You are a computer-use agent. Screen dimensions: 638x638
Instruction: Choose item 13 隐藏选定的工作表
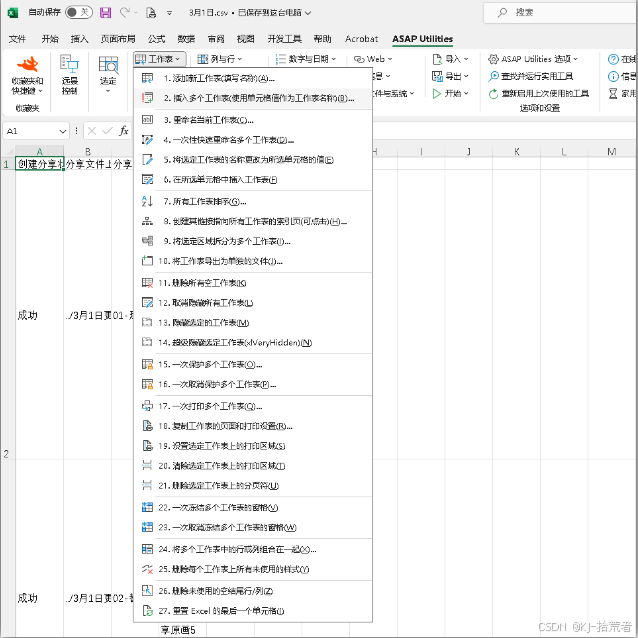(x=253, y=323)
